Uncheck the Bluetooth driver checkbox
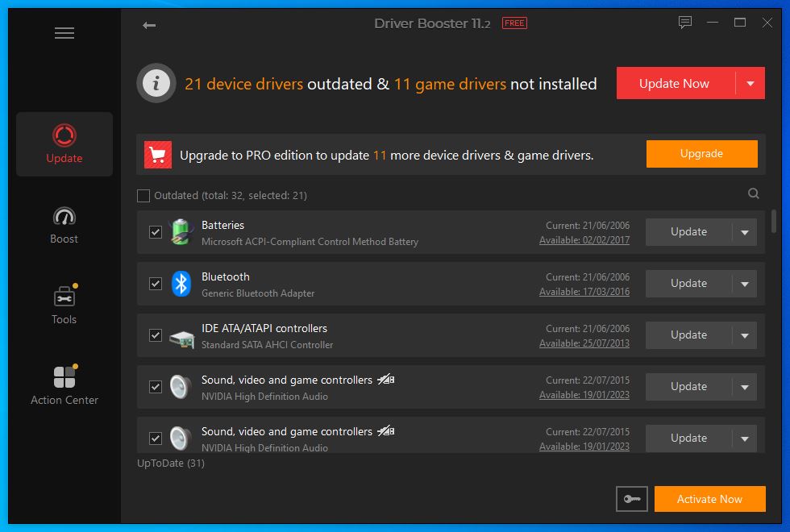 coord(155,284)
